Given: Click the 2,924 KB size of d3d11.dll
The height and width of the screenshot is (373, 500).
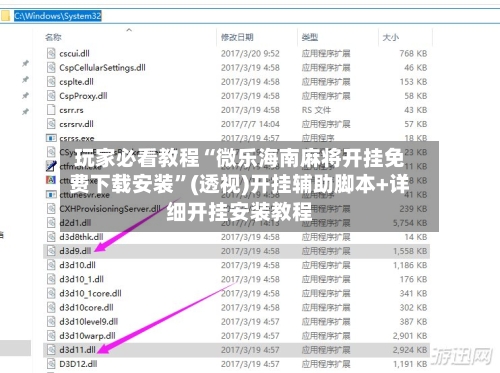Looking at the screenshot, I should coord(410,350).
